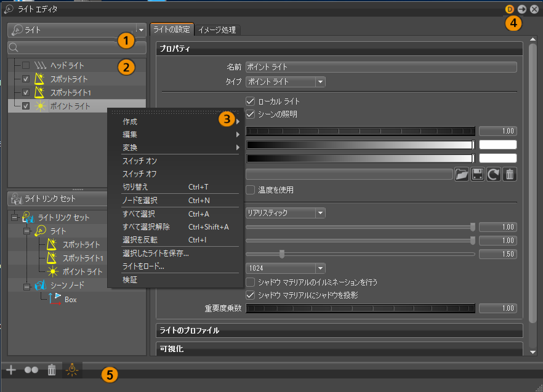Reload the texture with the refresh icon

494,174
